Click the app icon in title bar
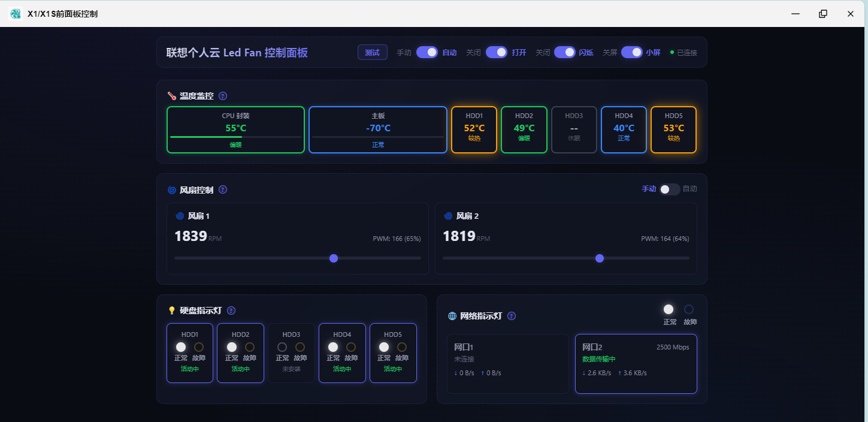This screenshot has width=868, height=422. click(16, 13)
